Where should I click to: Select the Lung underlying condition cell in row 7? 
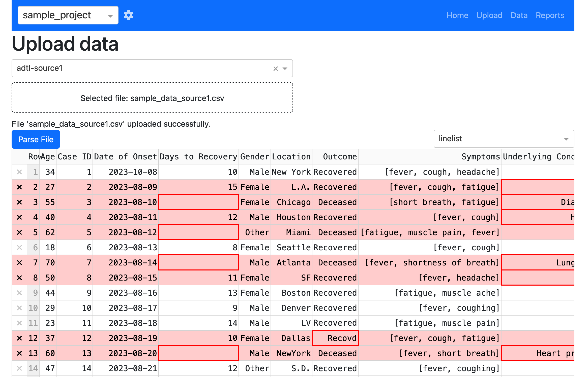(x=538, y=263)
